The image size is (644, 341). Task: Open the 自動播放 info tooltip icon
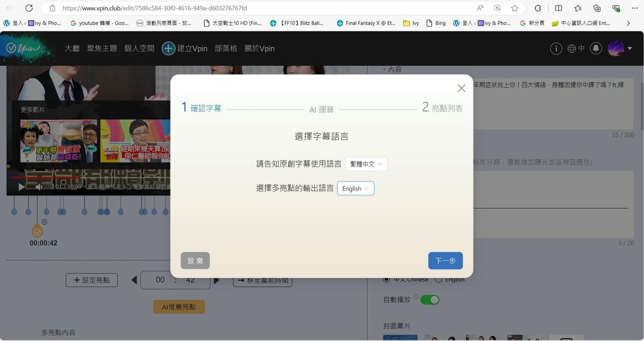pyautogui.click(x=416, y=297)
